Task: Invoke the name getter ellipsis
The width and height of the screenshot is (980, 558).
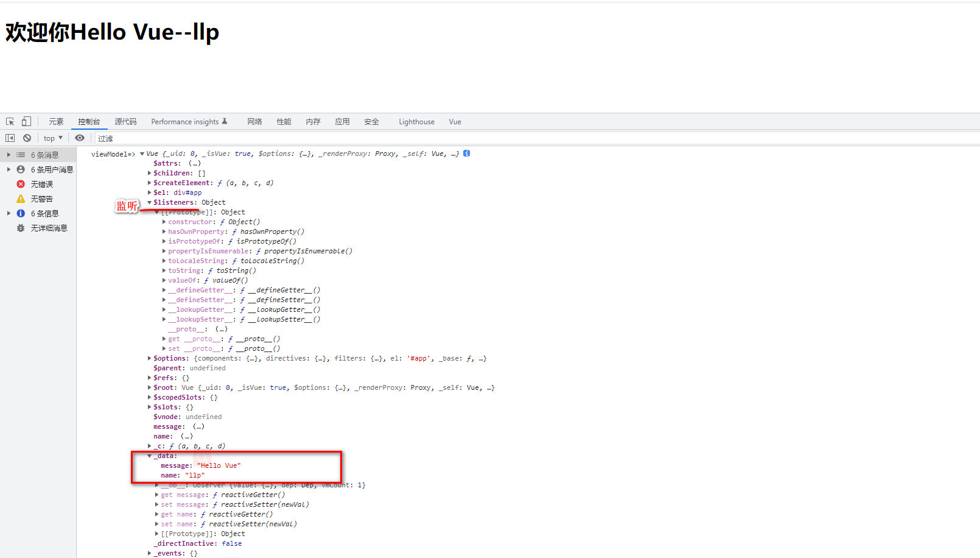Action: [x=187, y=436]
